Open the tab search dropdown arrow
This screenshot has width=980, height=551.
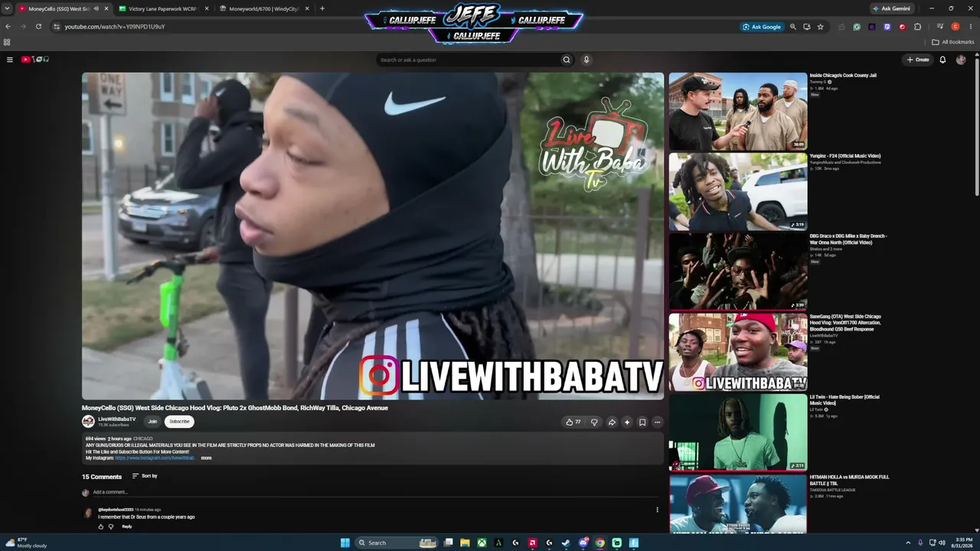coord(7,8)
